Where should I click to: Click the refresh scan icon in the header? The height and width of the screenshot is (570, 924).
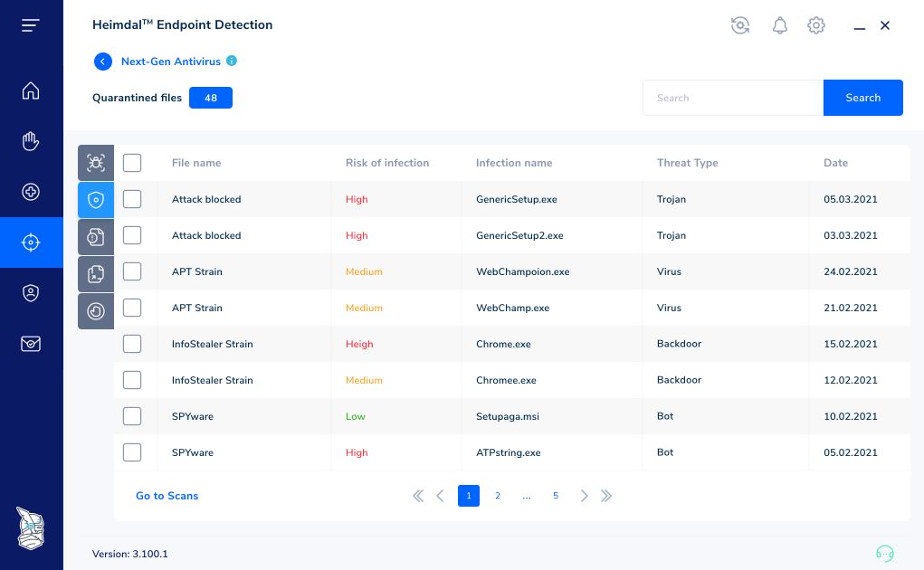click(x=740, y=25)
